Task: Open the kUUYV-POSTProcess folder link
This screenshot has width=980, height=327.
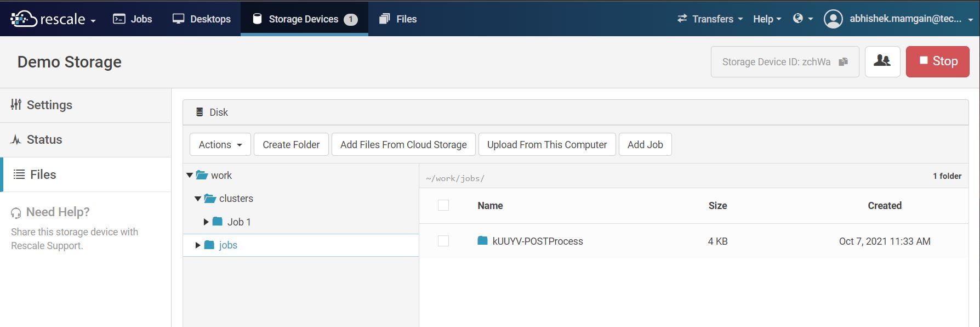Action: tap(538, 241)
